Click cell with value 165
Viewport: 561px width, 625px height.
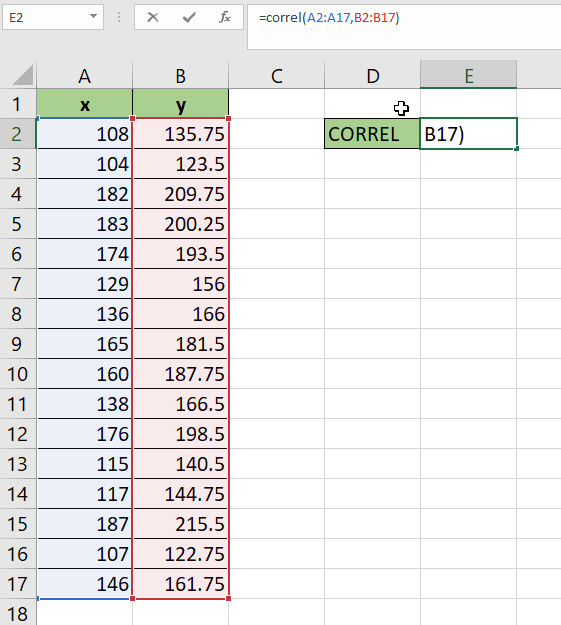tap(85, 344)
